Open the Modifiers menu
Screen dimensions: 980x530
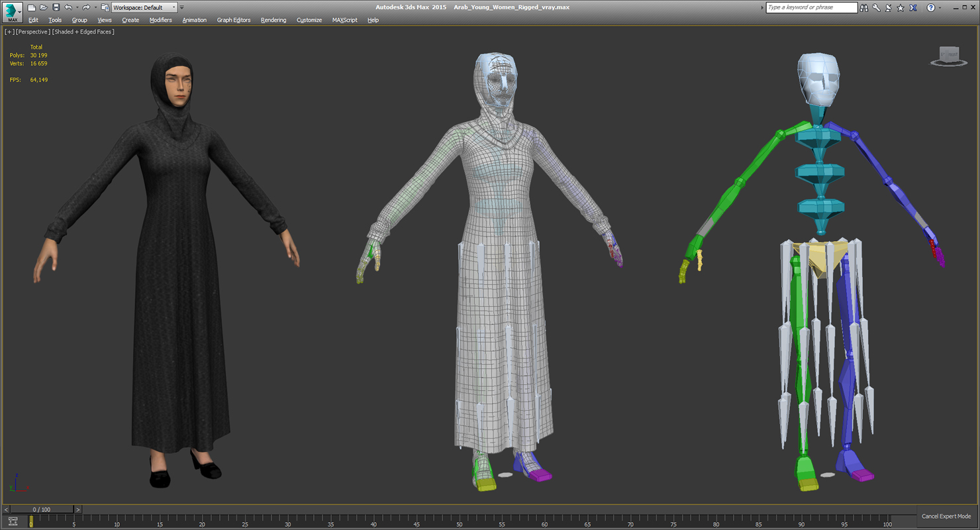(160, 20)
